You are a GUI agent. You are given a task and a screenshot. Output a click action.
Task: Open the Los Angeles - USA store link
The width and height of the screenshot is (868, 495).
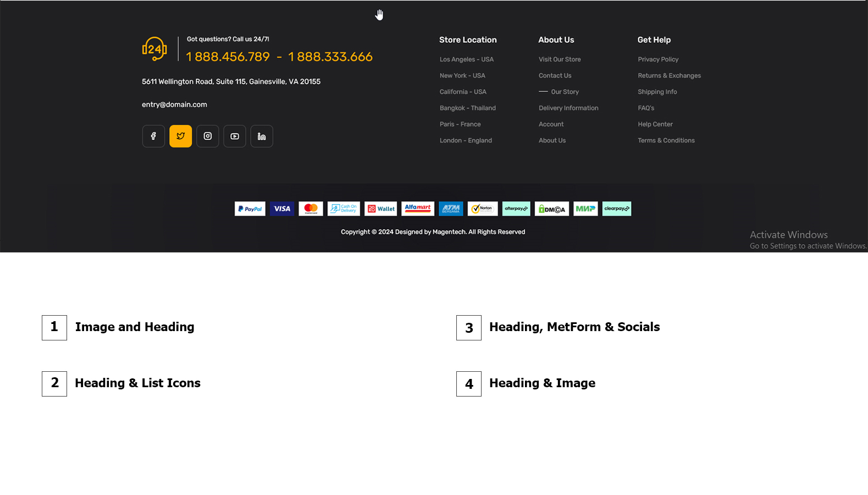point(466,59)
